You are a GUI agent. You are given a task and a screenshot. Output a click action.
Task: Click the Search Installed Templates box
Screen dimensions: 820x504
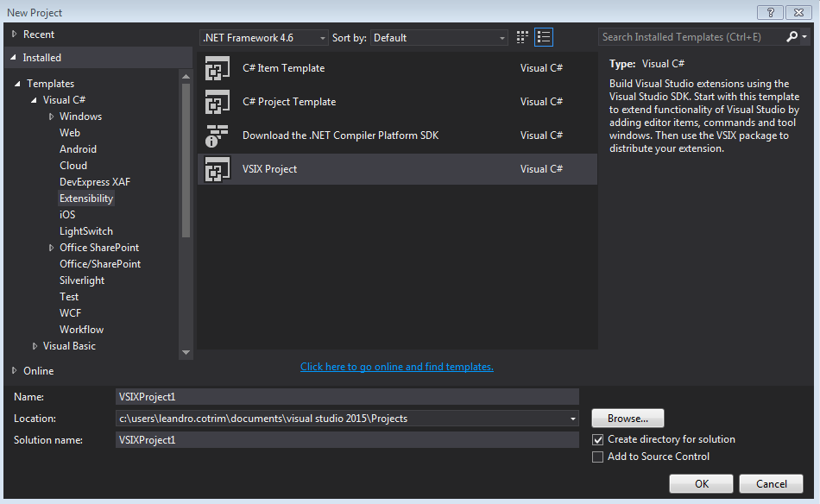pyautogui.click(x=691, y=36)
